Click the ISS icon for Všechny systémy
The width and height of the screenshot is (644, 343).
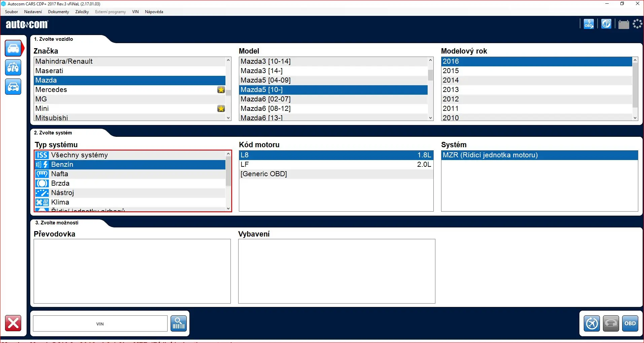42,155
